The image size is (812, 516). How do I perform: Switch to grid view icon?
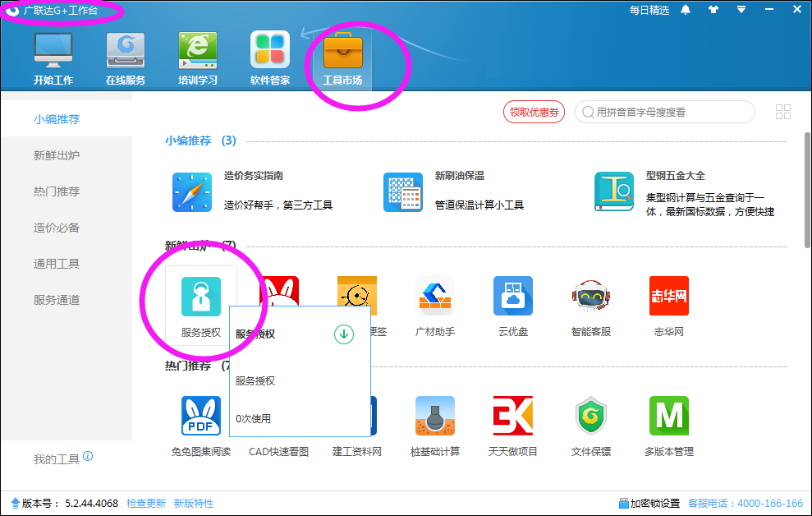(x=783, y=112)
